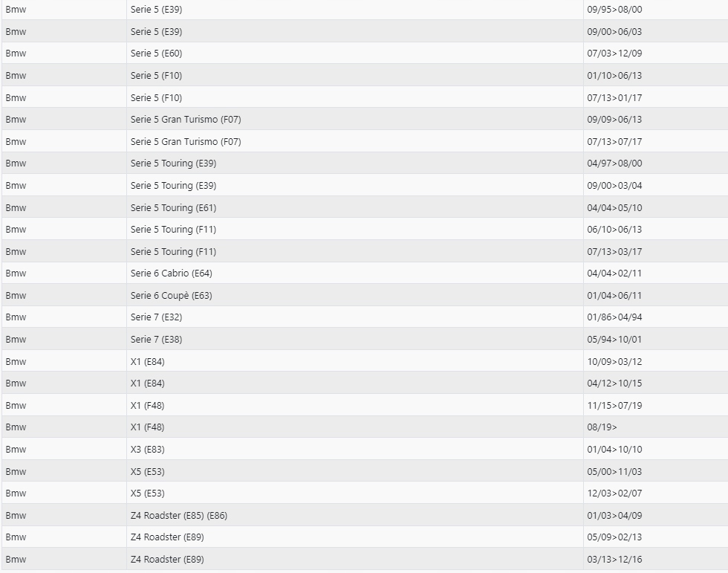Click the Serie 5 (E60) model cell
The height and width of the screenshot is (573, 728).
[x=156, y=54]
